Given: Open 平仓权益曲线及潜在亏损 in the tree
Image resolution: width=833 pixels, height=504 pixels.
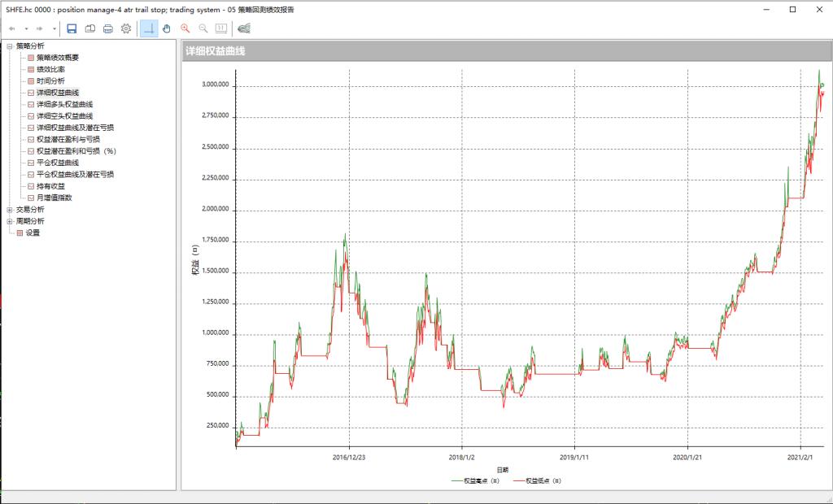Looking at the screenshot, I should click(x=75, y=175).
